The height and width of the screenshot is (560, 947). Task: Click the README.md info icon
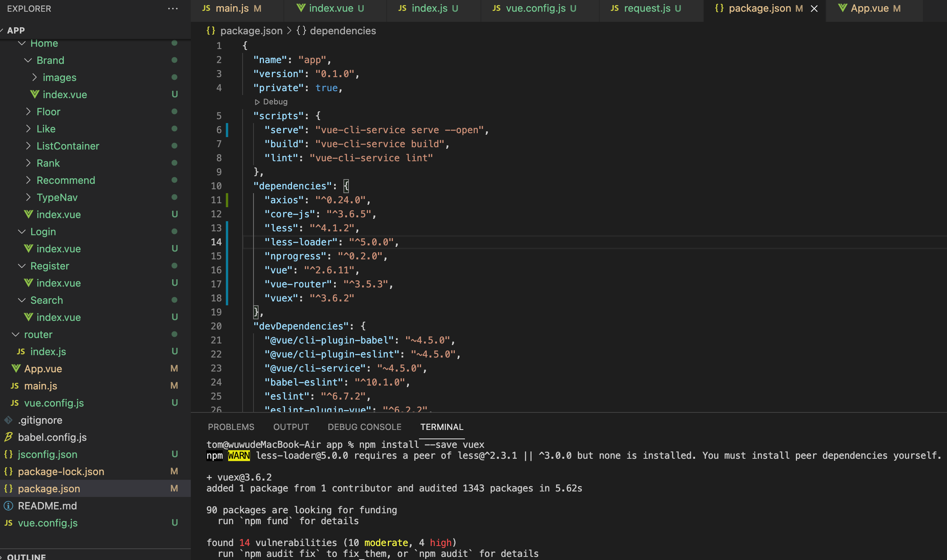pyautogui.click(x=8, y=506)
